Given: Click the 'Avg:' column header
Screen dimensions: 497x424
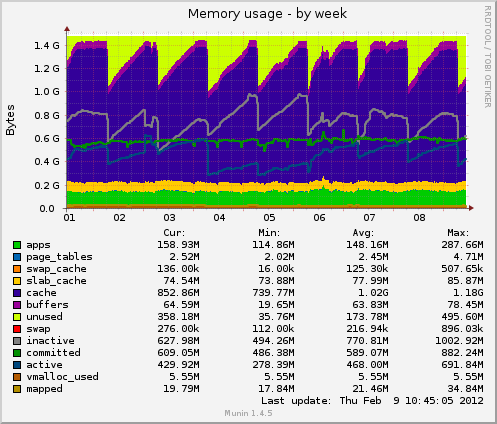Looking at the screenshot, I should pyautogui.click(x=363, y=233).
